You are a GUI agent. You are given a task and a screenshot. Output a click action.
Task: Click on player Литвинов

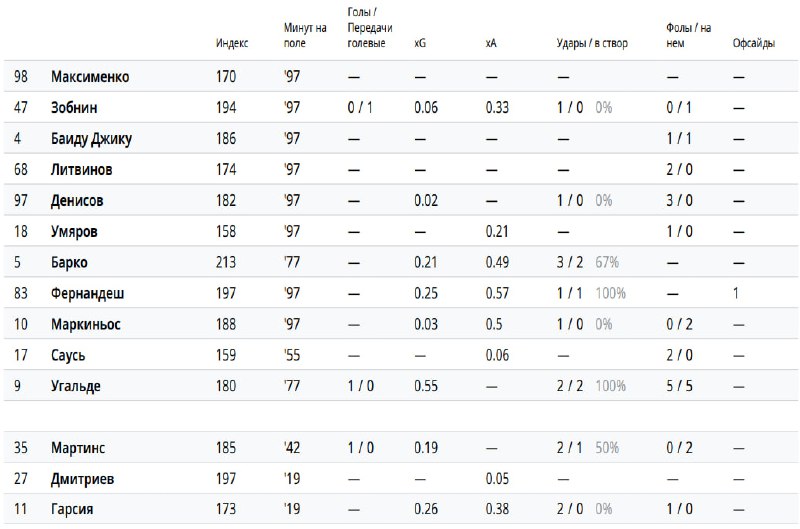point(81,169)
